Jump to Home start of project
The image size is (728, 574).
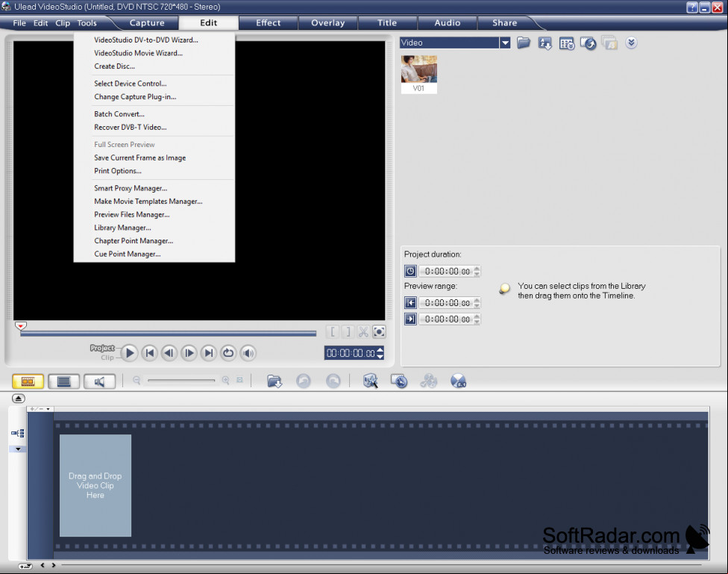pyautogui.click(x=149, y=353)
